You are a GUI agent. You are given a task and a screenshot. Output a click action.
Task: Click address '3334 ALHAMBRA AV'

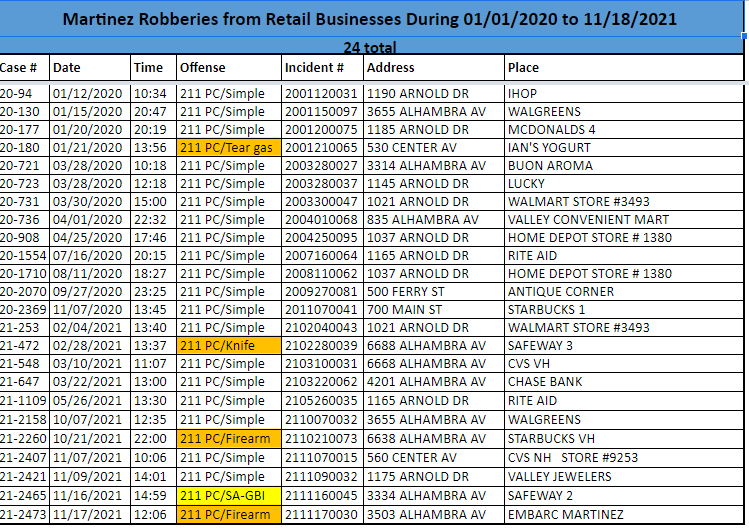[x=434, y=496]
